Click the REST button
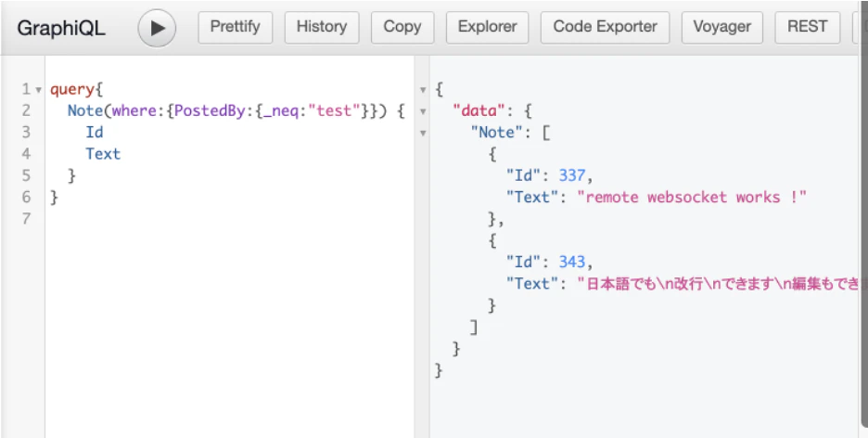This screenshot has height=438, width=868. pyautogui.click(x=807, y=27)
